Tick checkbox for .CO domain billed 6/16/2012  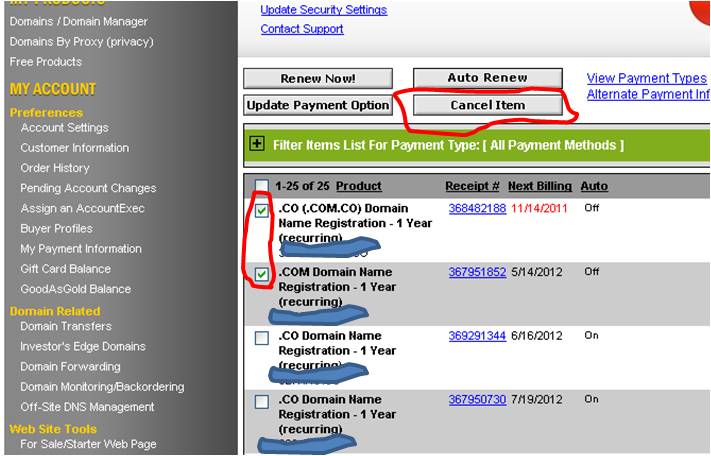click(261, 338)
